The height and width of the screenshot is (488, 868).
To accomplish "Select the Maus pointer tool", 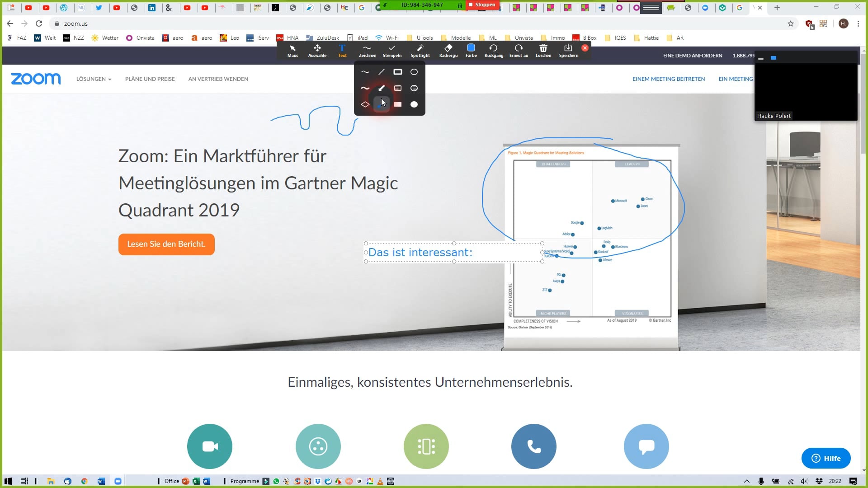I will point(292,51).
